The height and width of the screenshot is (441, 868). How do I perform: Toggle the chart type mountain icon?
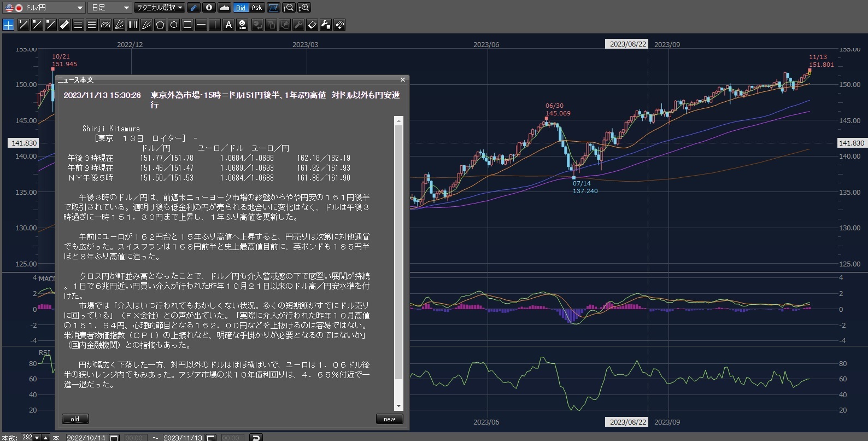[x=224, y=8]
